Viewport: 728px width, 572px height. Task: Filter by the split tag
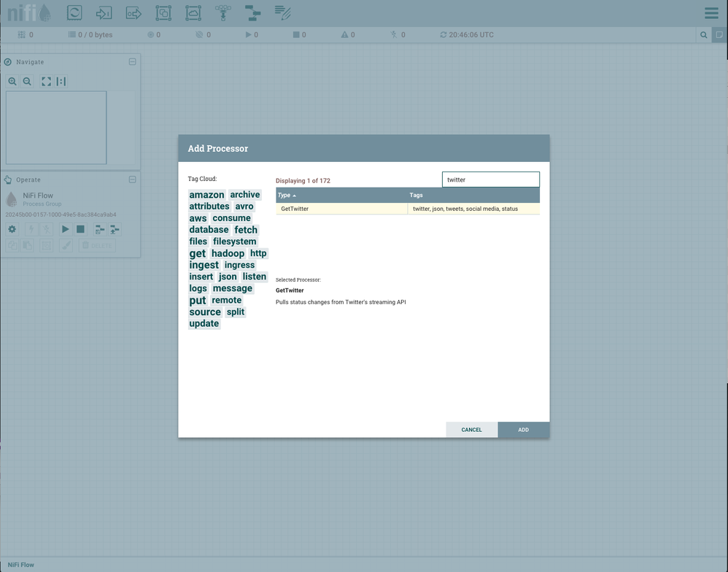pyautogui.click(x=236, y=312)
